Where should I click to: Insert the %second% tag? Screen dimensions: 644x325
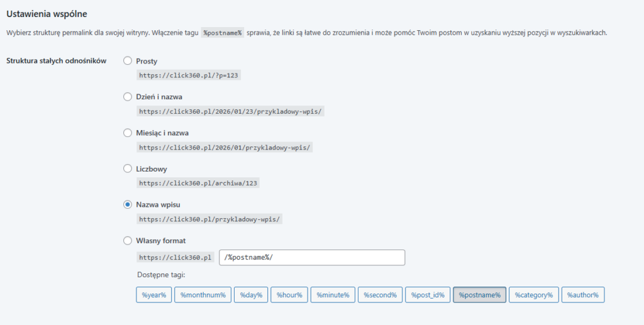coord(380,295)
